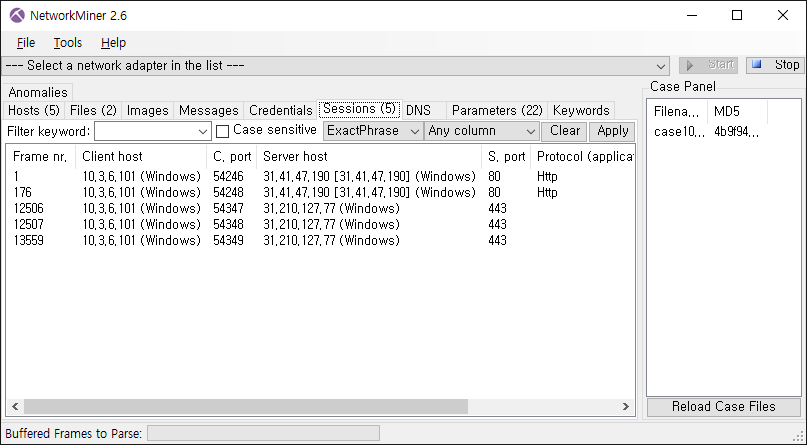Select session row with frame number 1

[x=321, y=176]
